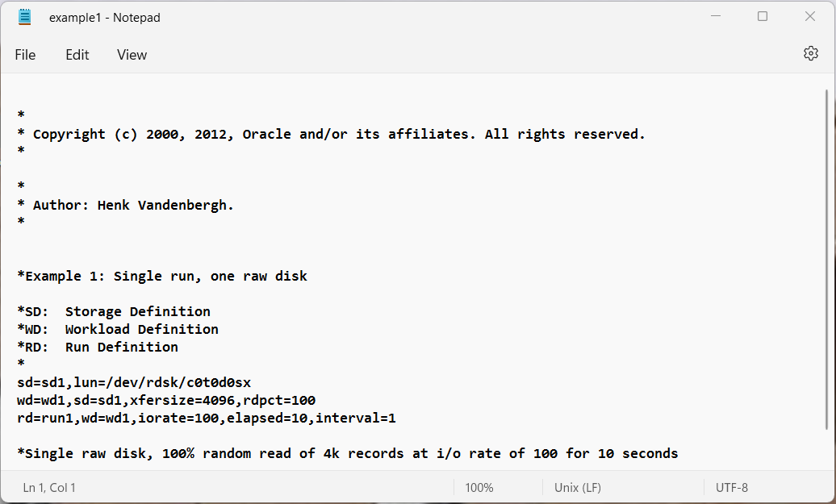Image resolution: width=836 pixels, height=504 pixels.
Task: Click the Notepad app icon in title bar
Action: [24, 17]
